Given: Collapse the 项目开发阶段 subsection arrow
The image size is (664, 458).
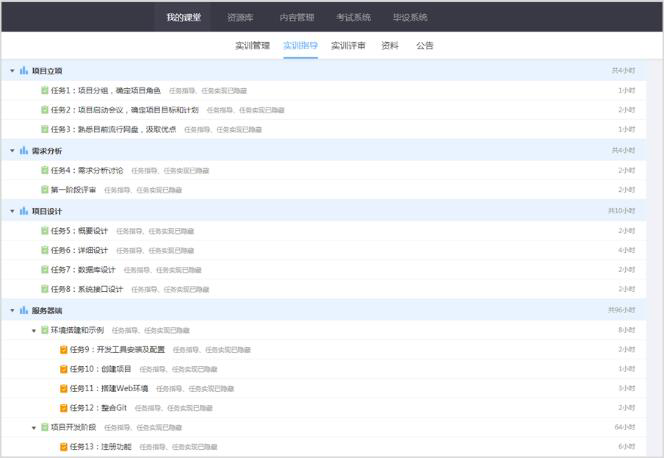Looking at the screenshot, I should [x=34, y=428].
